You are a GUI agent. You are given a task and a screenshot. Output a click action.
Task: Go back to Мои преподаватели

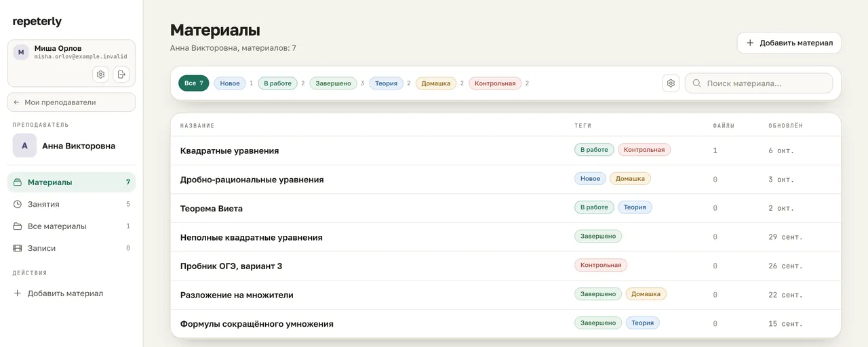pos(71,102)
